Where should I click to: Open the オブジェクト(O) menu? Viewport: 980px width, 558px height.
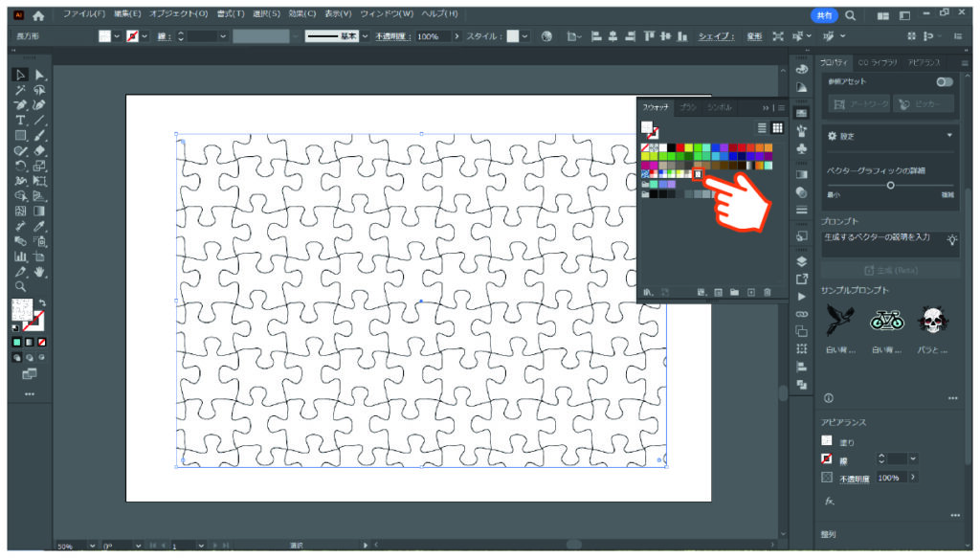coord(178,13)
